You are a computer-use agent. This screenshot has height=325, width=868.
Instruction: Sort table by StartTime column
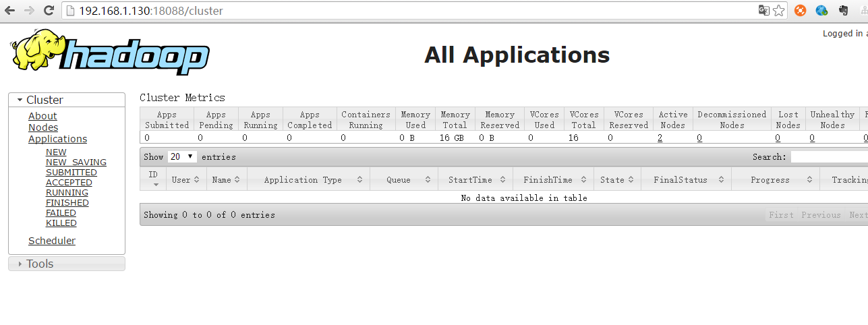pos(475,180)
